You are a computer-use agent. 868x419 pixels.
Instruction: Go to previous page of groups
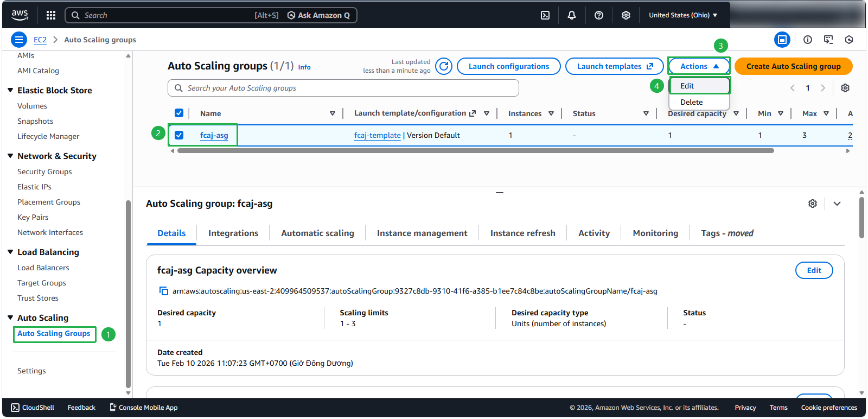click(793, 88)
